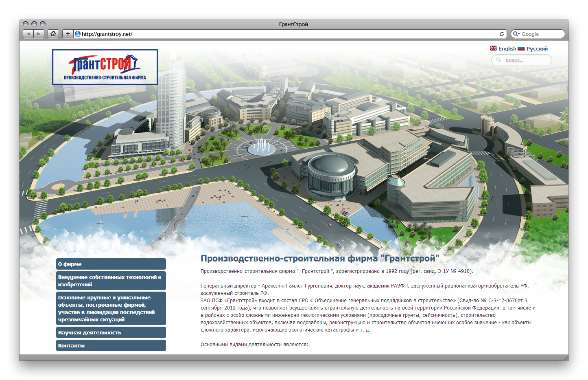Click magnifier icon in site search box
The width and height of the screenshot is (588, 380).
498,60
